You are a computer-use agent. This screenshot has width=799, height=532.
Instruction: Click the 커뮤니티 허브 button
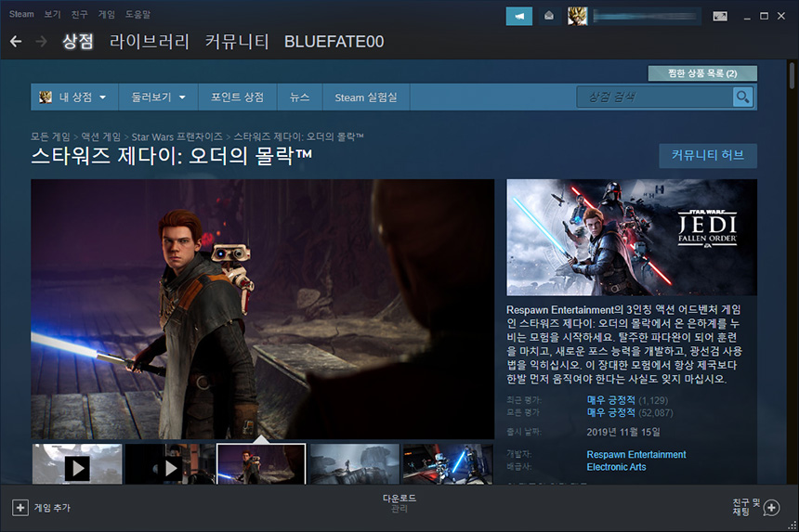[x=708, y=155]
